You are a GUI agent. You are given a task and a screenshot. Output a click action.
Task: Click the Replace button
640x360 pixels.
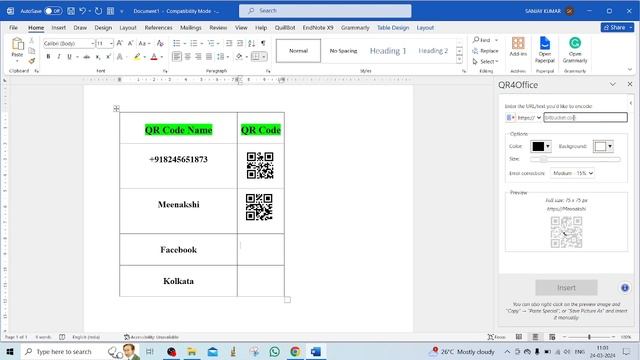pos(485,51)
